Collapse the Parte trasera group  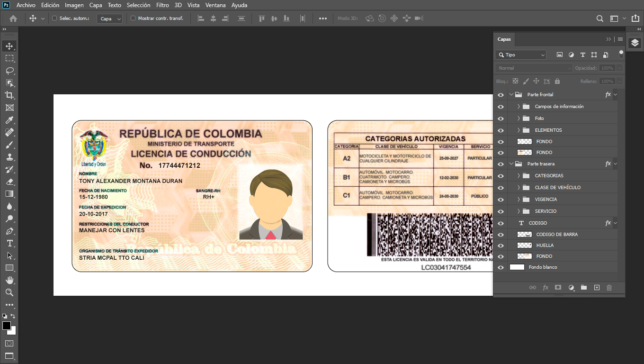[x=511, y=164]
